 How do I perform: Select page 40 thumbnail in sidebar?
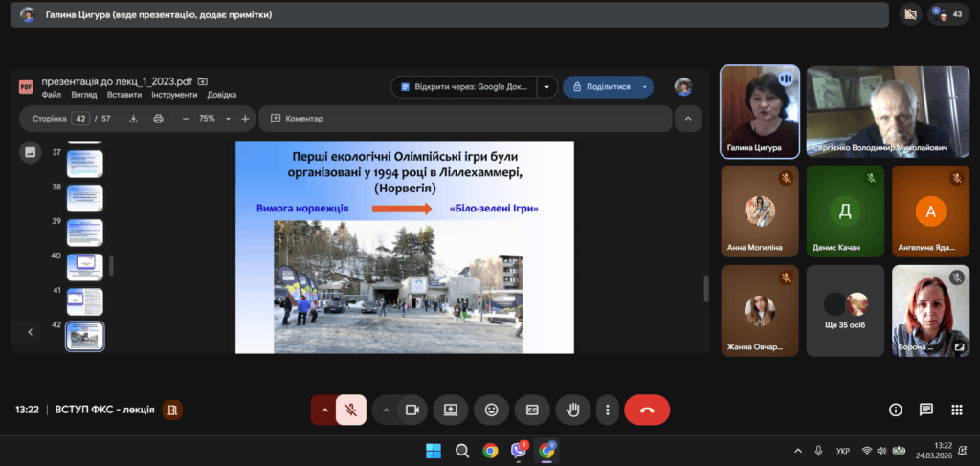84,265
